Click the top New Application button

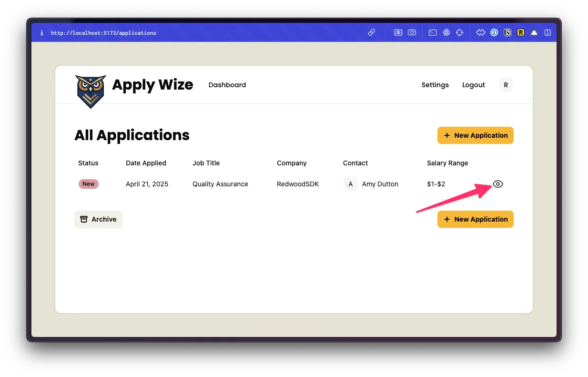(x=476, y=135)
